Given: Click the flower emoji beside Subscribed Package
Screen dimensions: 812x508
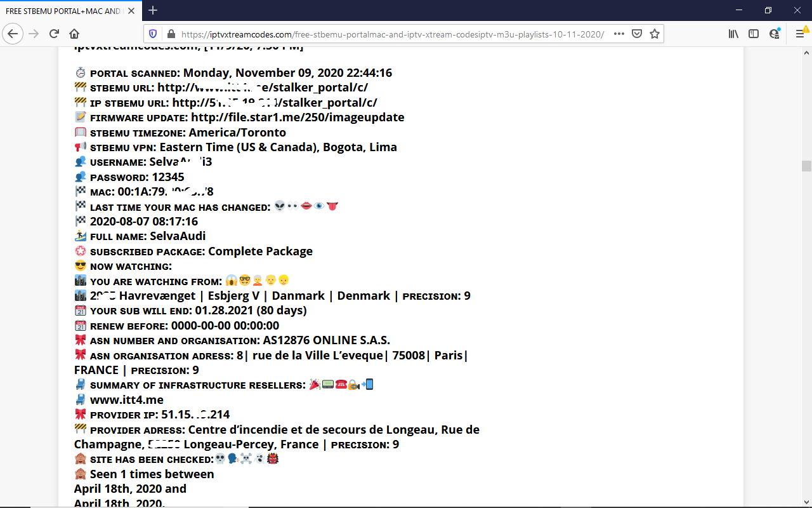Looking at the screenshot, I should (x=81, y=251).
